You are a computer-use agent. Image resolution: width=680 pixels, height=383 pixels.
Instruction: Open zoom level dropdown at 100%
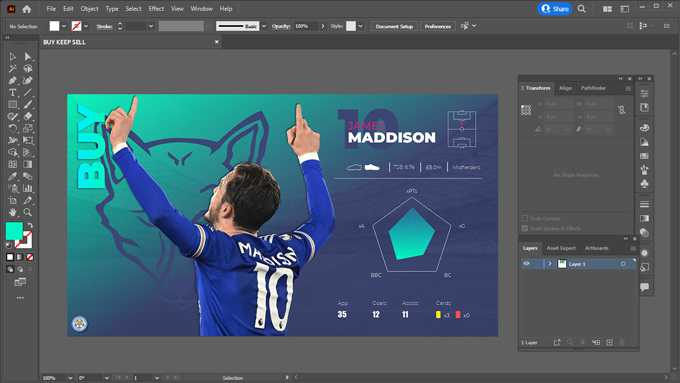(70, 378)
